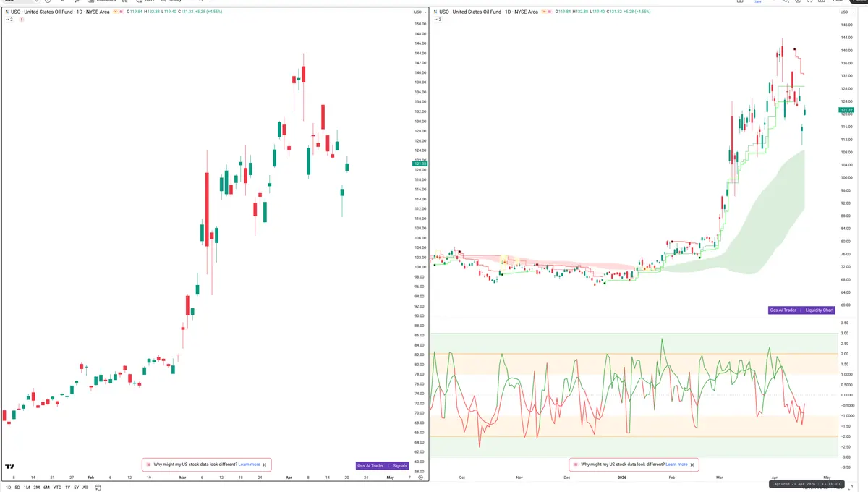Collapse indicator legend on left chart
This screenshot has height=492, width=868.
pos(9,20)
